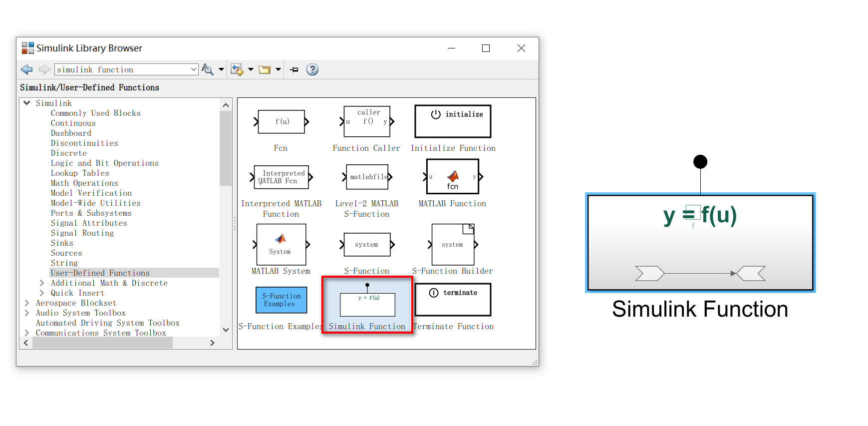868x426 pixels.
Task: Select Signal Attributes in the tree
Action: click(89, 223)
